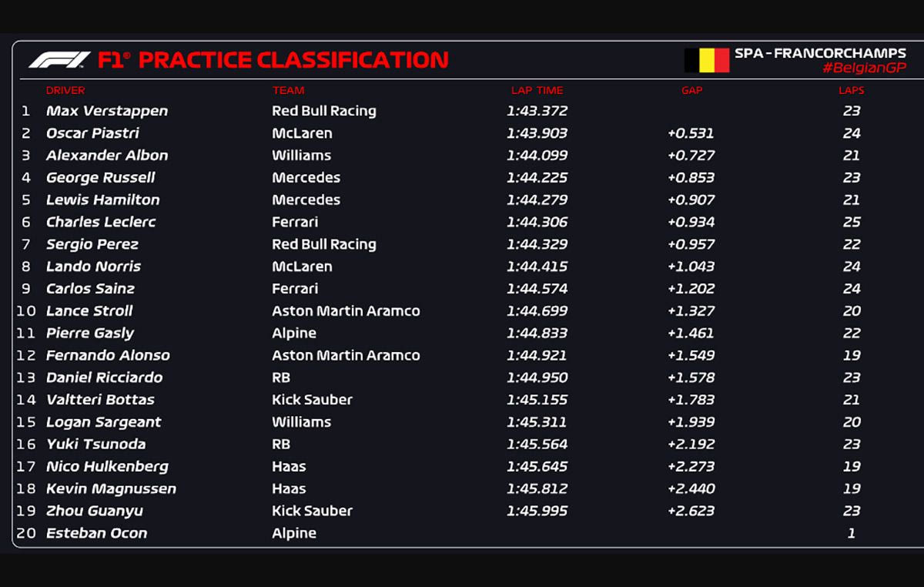
Task: Select Fernando Alonso's gap +1.549
Action: pyautogui.click(x=691, y=356)
